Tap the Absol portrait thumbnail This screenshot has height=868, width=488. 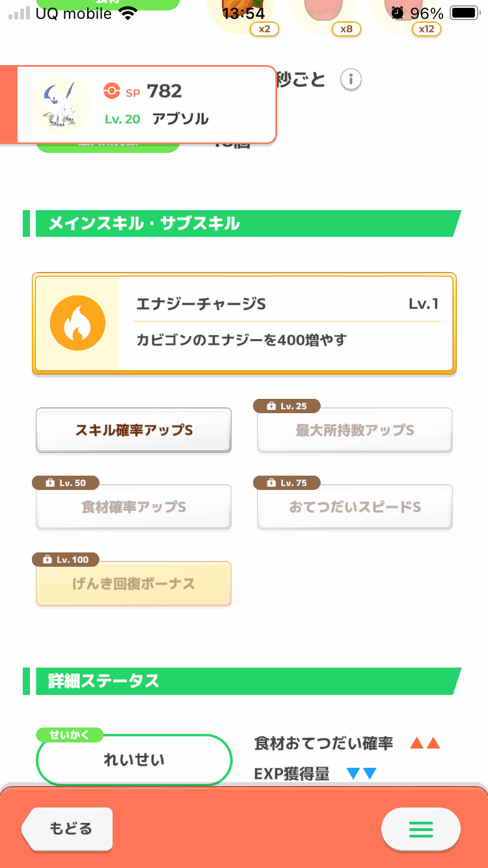coord(60,105)
